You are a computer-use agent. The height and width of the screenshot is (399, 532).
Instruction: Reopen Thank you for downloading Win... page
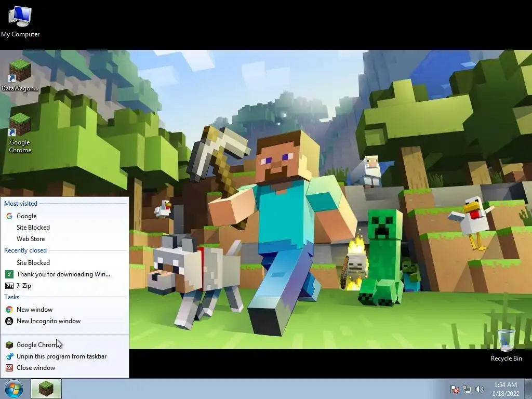pyautogui.click(x=64, y=274)
